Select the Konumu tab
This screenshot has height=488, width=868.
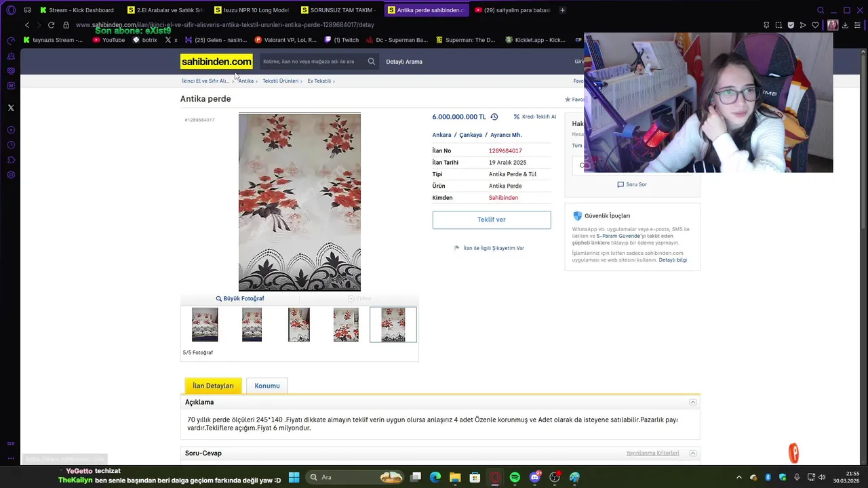267,386
